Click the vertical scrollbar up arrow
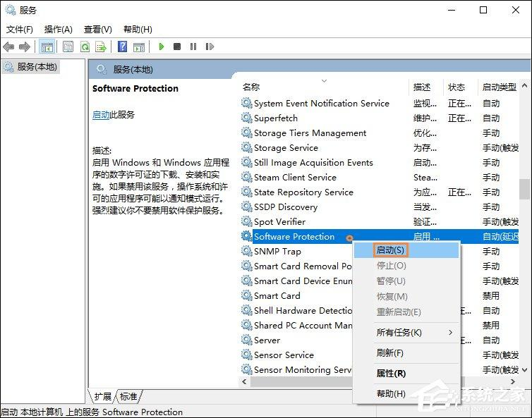The height and width of the screenshot is (418, 532). [524, 85]
